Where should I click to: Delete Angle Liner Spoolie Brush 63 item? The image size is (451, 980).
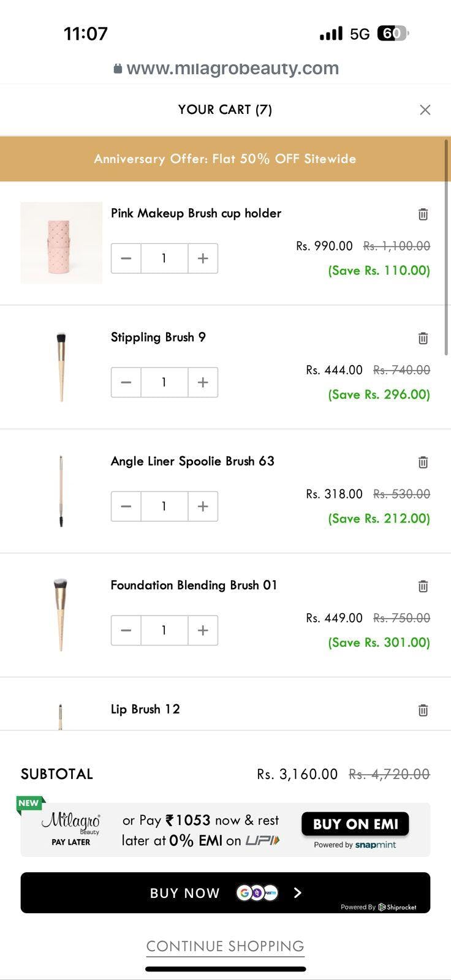(423, 462)
